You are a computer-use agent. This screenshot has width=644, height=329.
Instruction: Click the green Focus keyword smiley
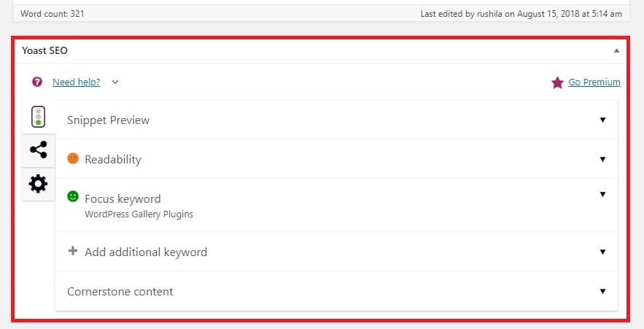pos(73,196)
